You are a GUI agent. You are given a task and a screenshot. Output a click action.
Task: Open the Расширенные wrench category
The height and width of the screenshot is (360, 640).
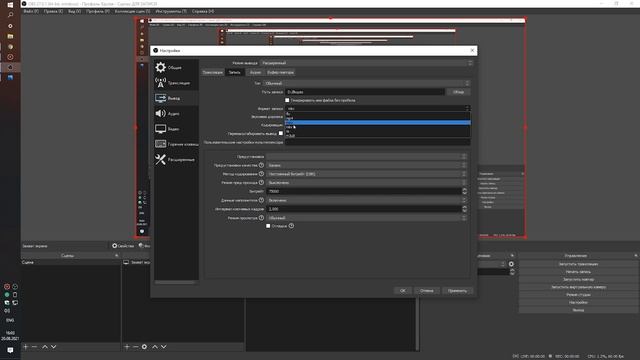(x=176, y=160)
